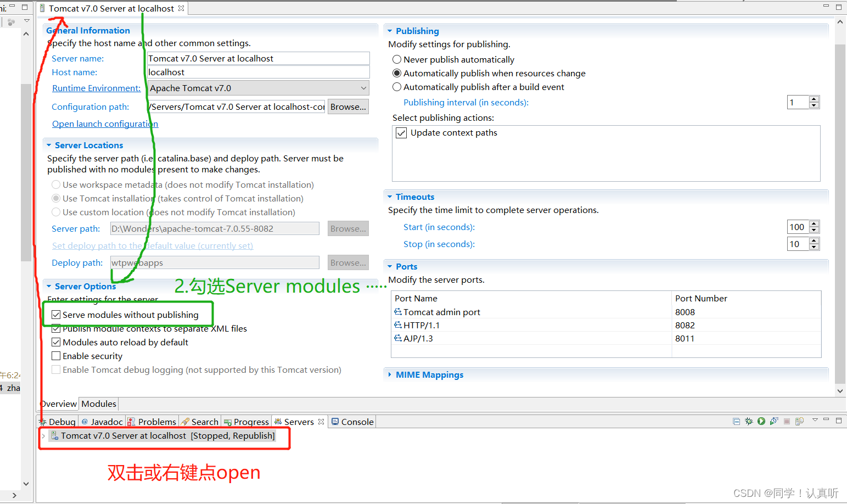Click Open launch configuration link

pyautogui.click(x=105, y=124)
